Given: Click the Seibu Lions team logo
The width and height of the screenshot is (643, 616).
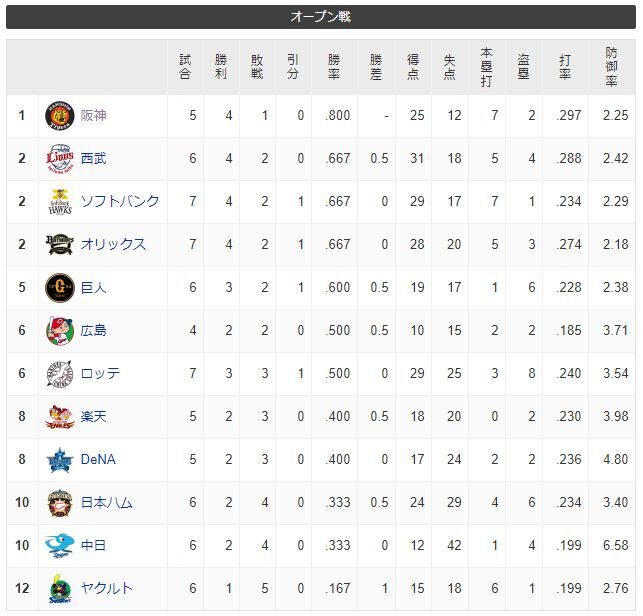Looking at the screenshot, I should [60, 159].
